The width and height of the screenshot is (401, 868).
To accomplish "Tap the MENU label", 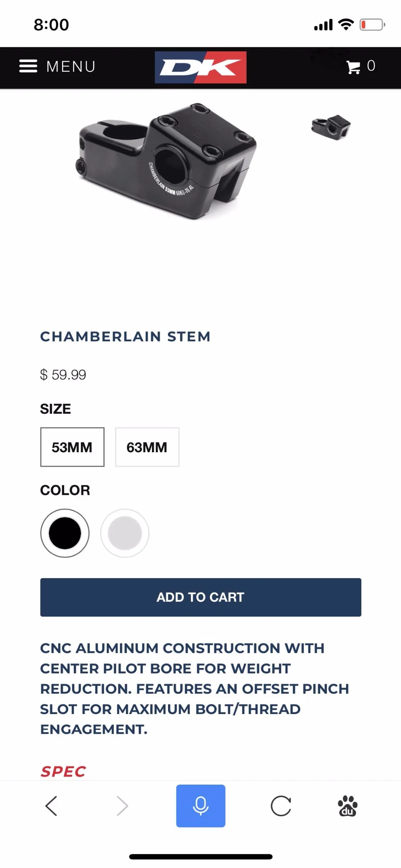I will point(71,67).
